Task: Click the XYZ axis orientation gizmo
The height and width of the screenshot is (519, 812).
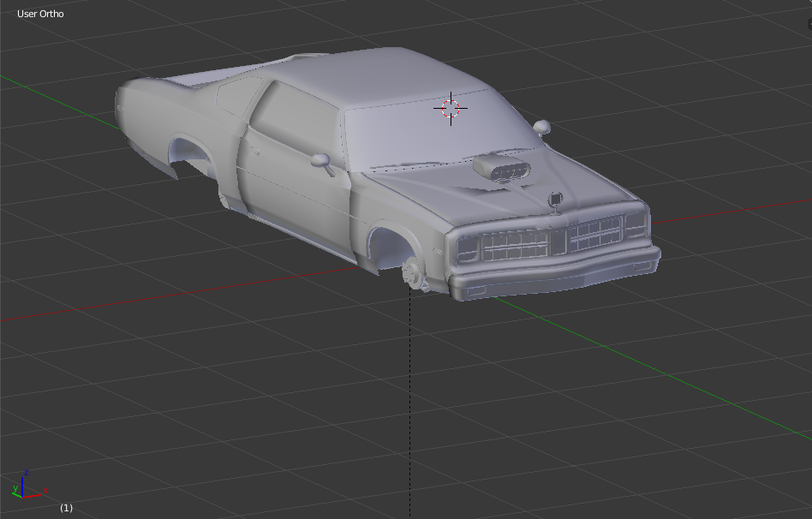Action: point(29,486)
